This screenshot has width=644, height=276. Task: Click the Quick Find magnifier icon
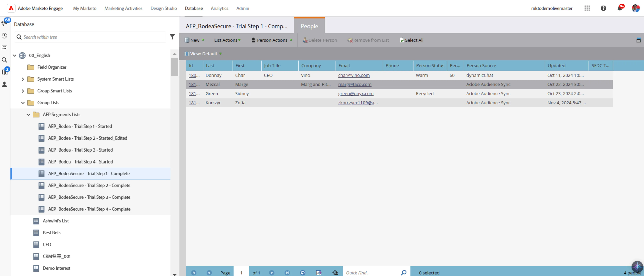pyautogui.click(x=404, y=272)
